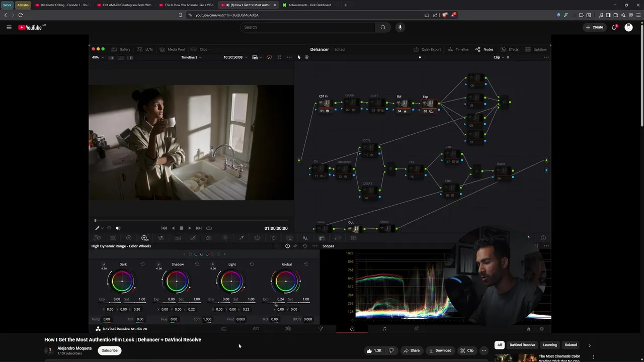Open viewer three-dot options menu

click(x=289, y=57)
